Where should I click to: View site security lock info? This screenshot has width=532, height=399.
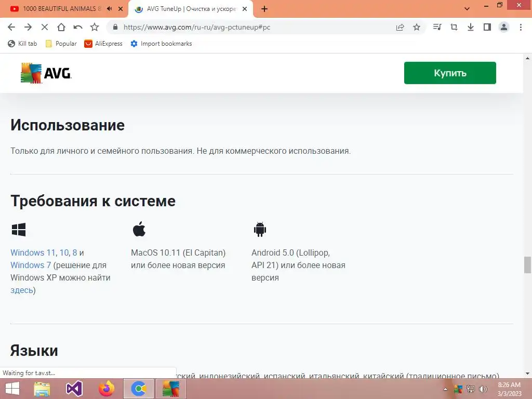point(115,27)
